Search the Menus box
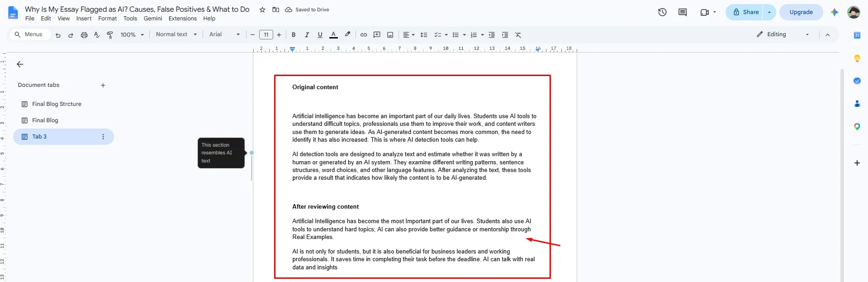868x282 pixels. (29, 34)
